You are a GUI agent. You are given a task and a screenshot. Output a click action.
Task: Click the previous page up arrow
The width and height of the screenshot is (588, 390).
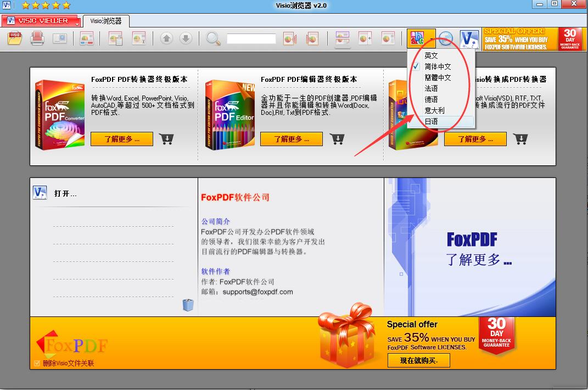coord(167,38)
